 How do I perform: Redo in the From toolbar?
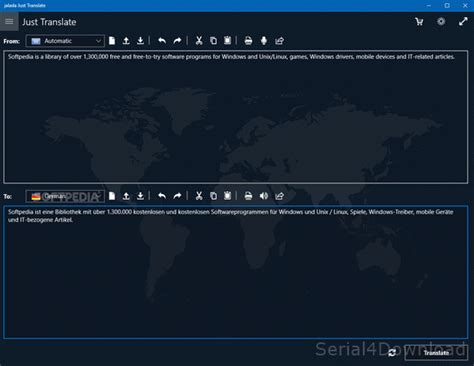pyautogui.click(x=177, y=41)
